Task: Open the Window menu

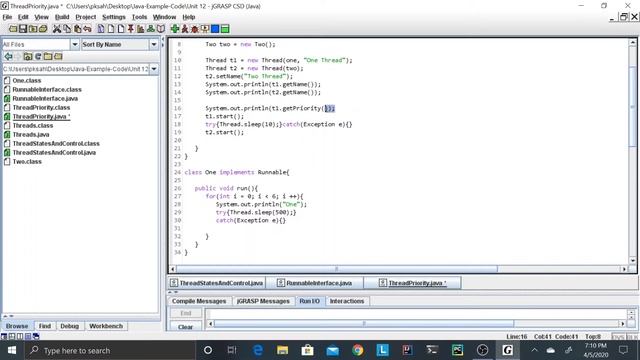Action: point(164,17)
